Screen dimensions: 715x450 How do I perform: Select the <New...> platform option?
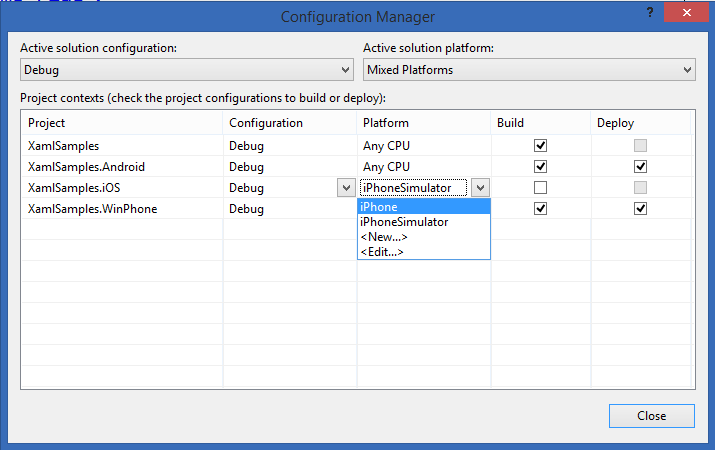pos(424,237)
